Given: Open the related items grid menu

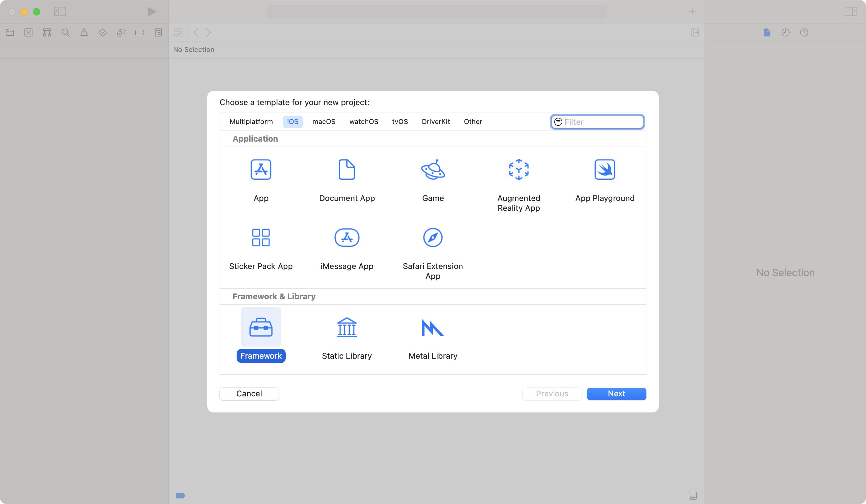Looking at the screenshot, I should (x=178, y=33).
